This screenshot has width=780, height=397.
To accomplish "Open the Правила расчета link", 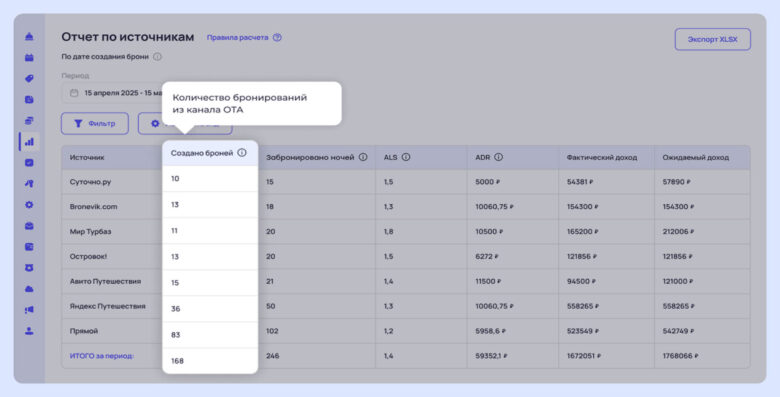I will [x=237, y=37].
